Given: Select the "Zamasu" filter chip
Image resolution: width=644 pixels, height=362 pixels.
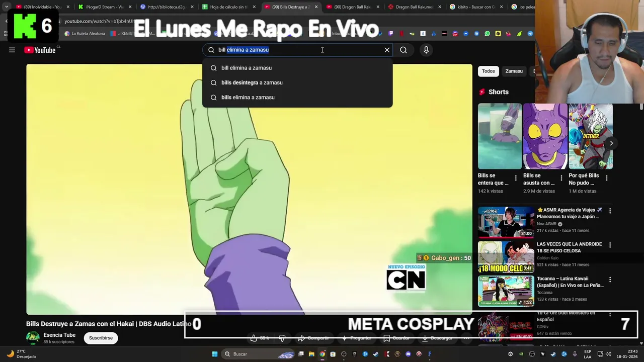Looking at the screenshot, I should (514, 71).
